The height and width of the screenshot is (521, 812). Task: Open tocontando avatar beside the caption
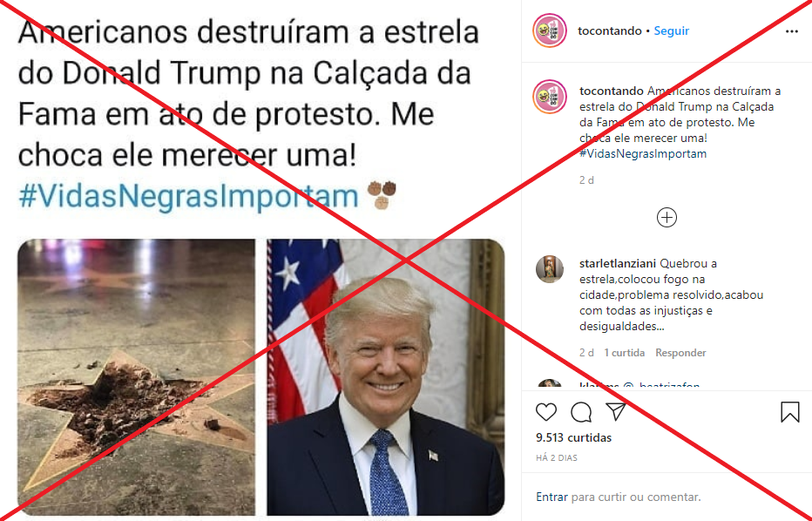[x=550, y=97]
